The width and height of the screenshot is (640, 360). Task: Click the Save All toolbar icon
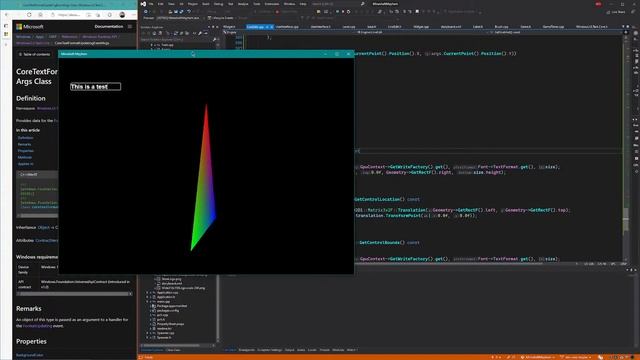(181, 11)
